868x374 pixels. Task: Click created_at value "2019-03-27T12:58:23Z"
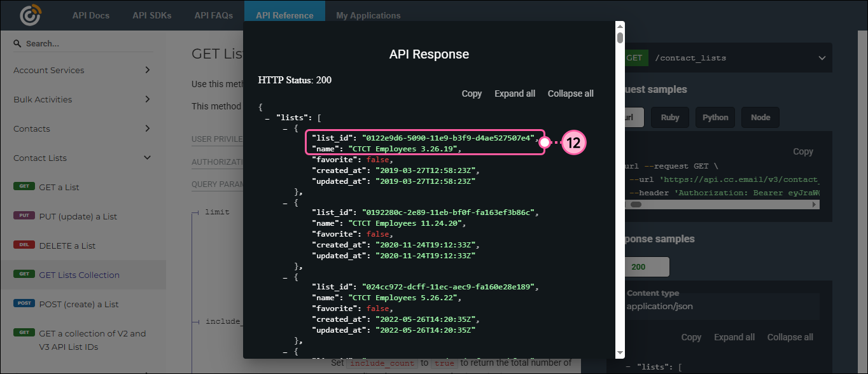coord(424,170)
